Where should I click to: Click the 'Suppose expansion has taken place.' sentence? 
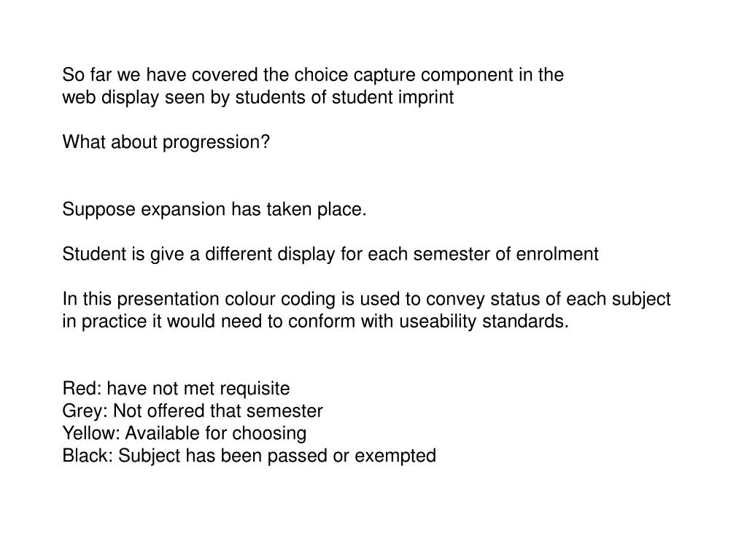pos(214,209)
